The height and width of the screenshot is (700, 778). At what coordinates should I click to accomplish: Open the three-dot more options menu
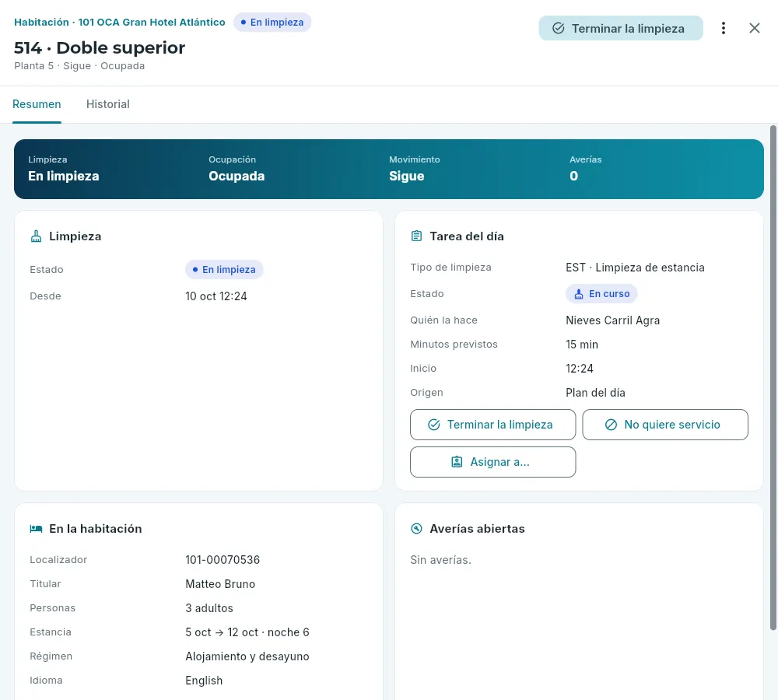[x=723, y=28]
